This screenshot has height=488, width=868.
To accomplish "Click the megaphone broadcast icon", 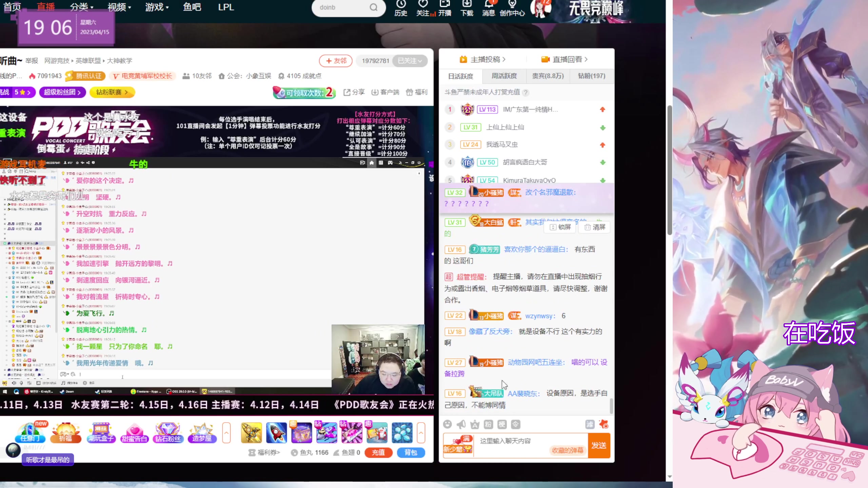I will [461, 424].
